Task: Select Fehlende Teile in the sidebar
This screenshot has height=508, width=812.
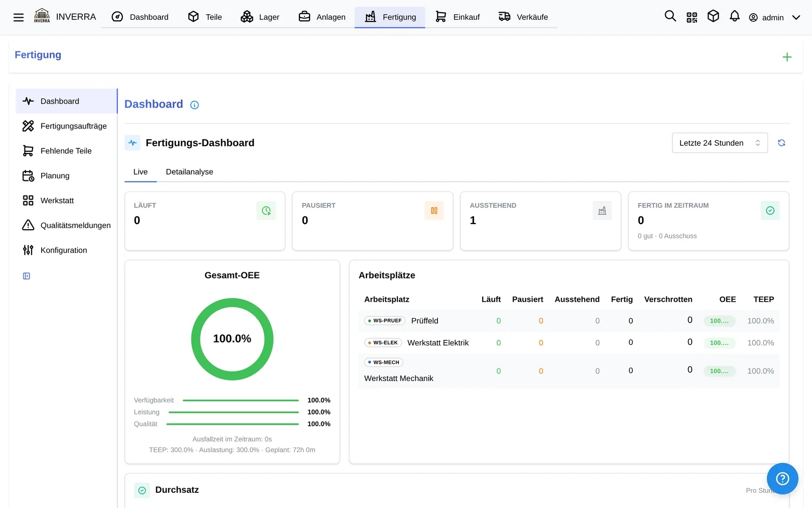Action: 66,151
